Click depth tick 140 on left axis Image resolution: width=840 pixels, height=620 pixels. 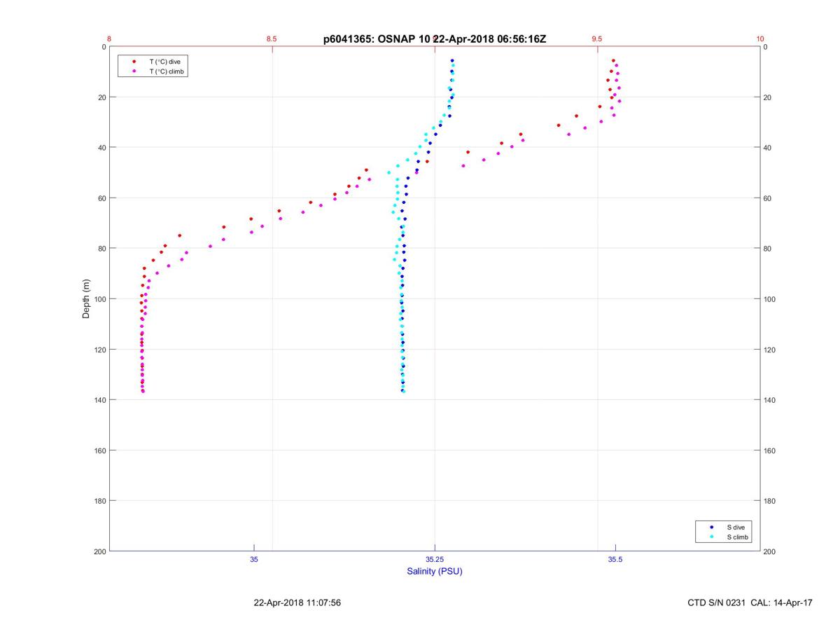pos(99,400)
